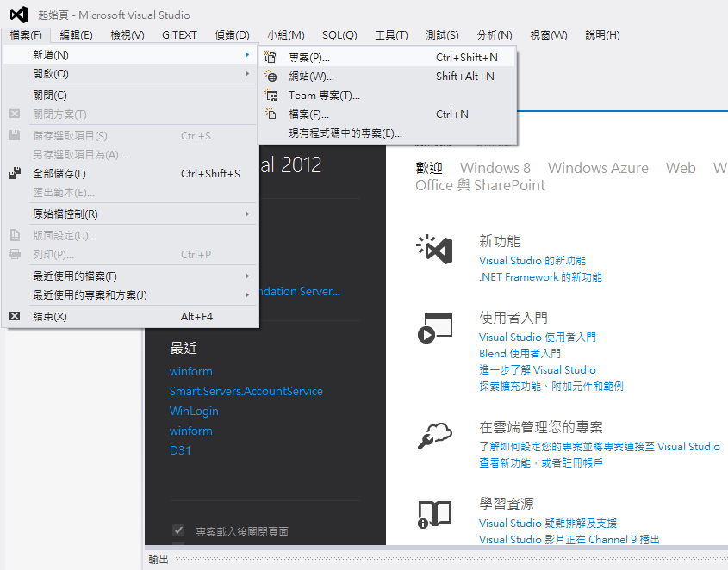Choose 專案(P)... to create new project

click(x=387, y=57)
